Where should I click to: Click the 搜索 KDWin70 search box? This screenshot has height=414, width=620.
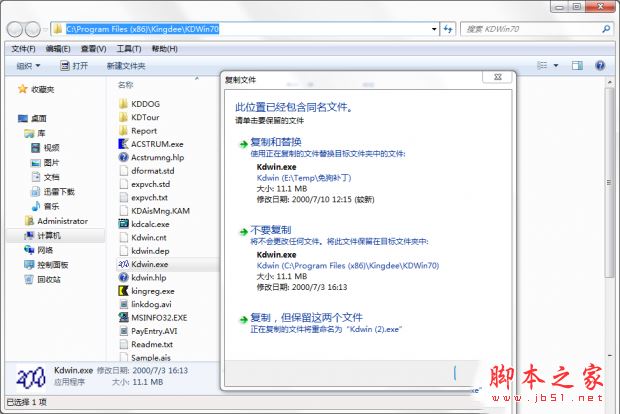point(537,29)
